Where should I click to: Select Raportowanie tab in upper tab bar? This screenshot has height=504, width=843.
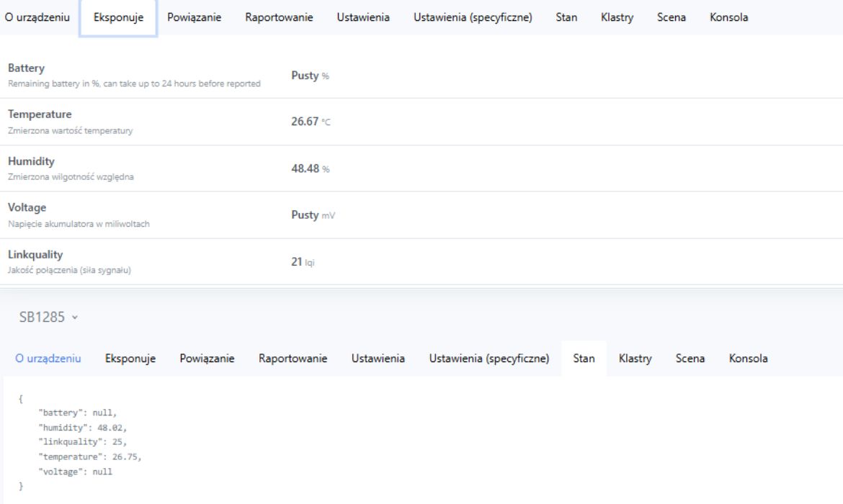pos(279,18)
